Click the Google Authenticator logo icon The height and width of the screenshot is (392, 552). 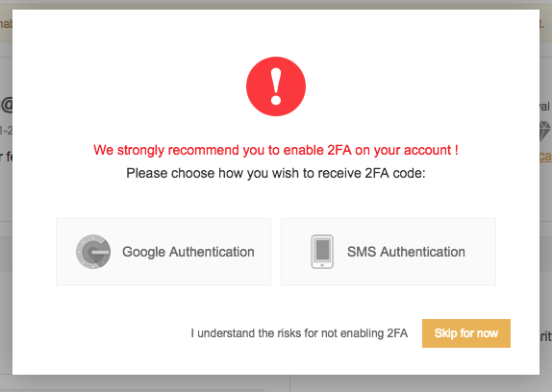click(x=93, y=252)
